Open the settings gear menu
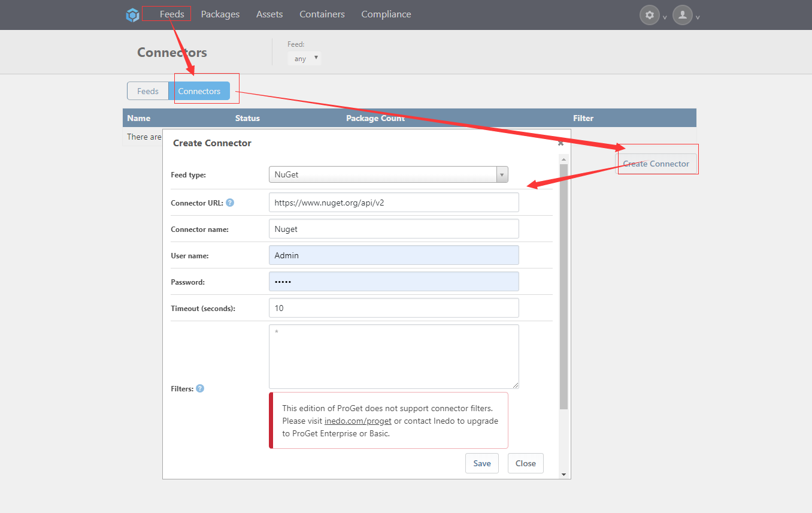The image size is (812, 513). tap(650, 15)
